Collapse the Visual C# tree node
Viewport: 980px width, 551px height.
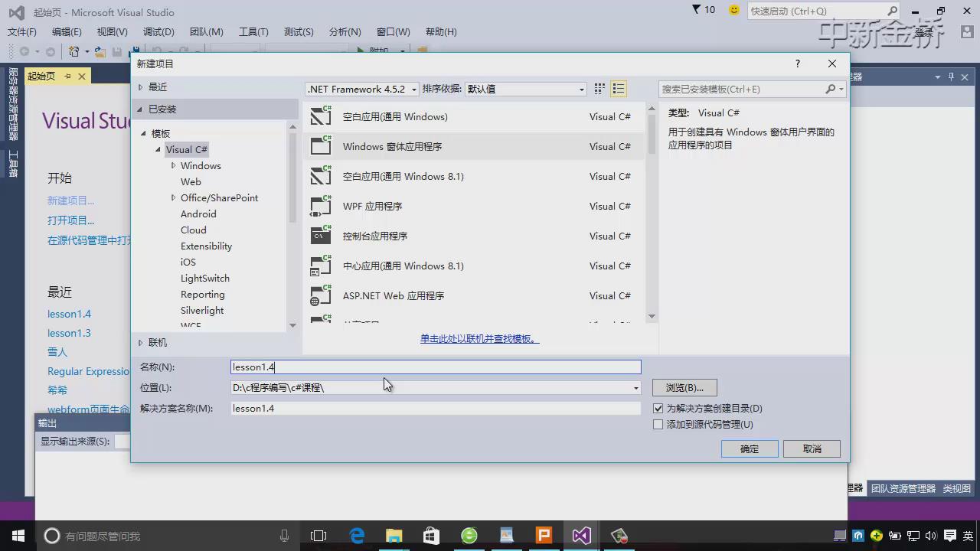pyautogui.click(x=158, y=149)
